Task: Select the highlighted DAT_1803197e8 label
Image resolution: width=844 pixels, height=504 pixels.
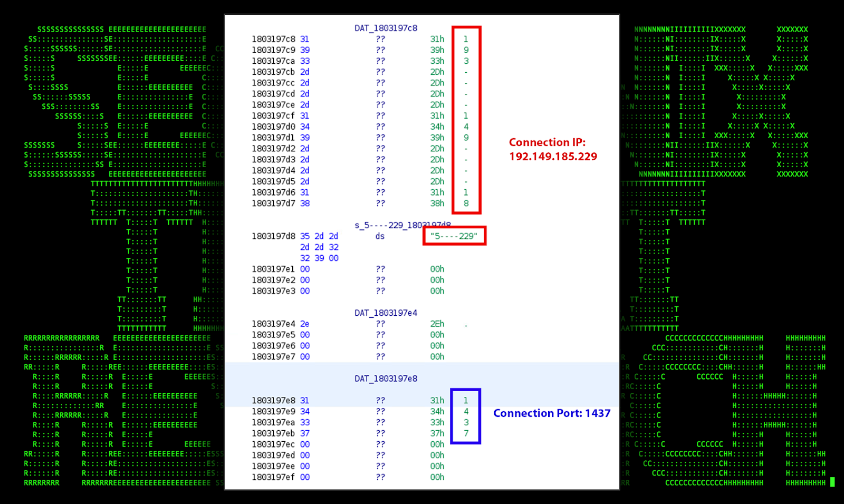Action: 386,379
